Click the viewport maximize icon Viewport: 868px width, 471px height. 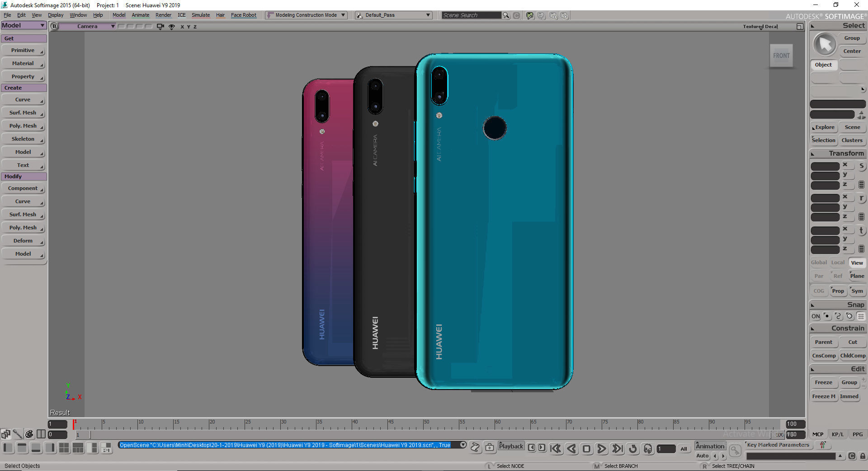coord(800,27)
